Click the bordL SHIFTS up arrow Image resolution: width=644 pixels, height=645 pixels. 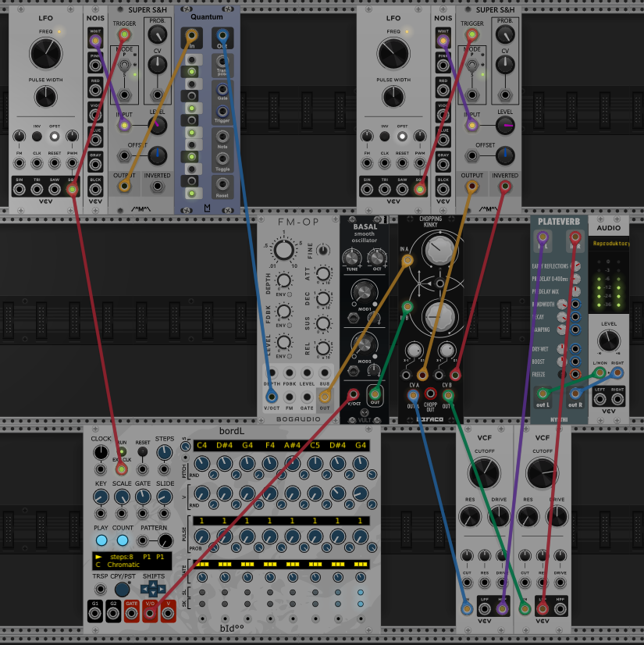click(x=153, y=584)
